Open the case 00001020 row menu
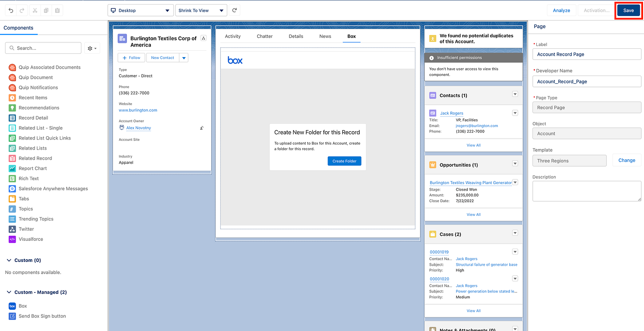The width and height of the screenshot is (644, 331). (515, 279)
